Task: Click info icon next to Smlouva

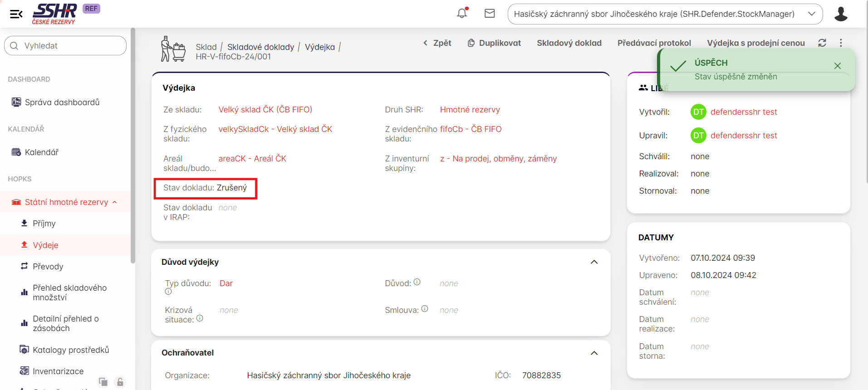Action: click(x=425, y=309)
